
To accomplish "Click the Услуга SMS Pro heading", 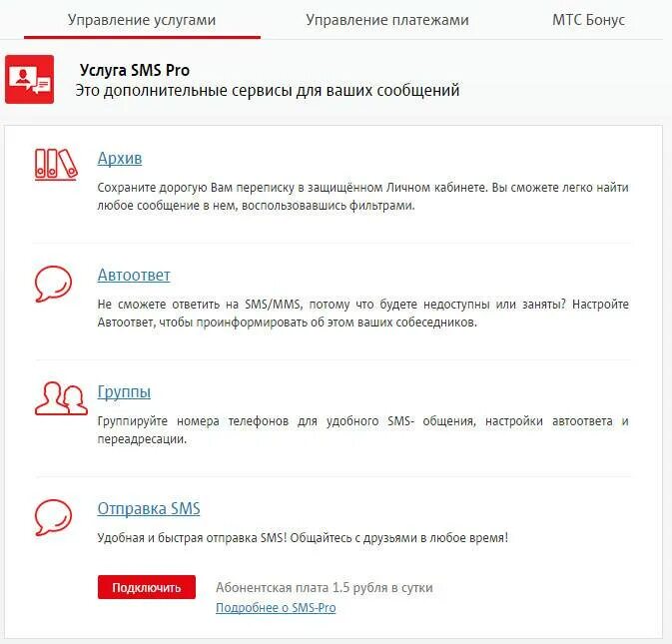I will (135, 70).
